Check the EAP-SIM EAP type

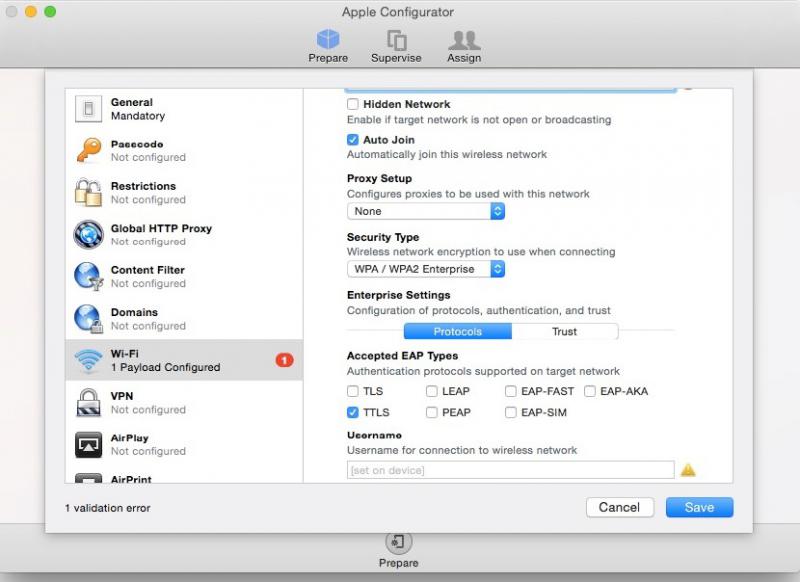[x=511, y=412]
